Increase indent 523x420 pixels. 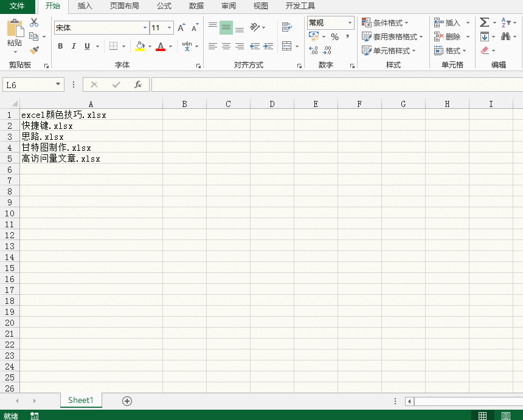(x=268, y=46)
